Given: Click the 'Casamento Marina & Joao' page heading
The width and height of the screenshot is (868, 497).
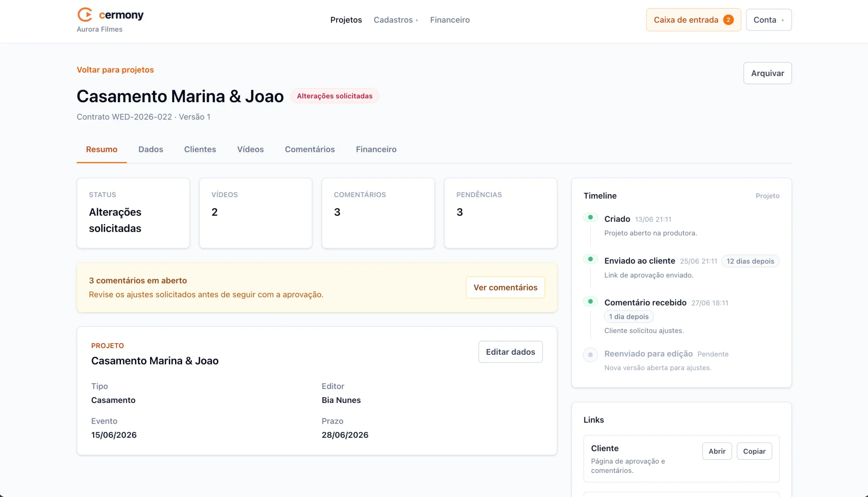Looking at the screenshot, I should (x=180, y=96).
